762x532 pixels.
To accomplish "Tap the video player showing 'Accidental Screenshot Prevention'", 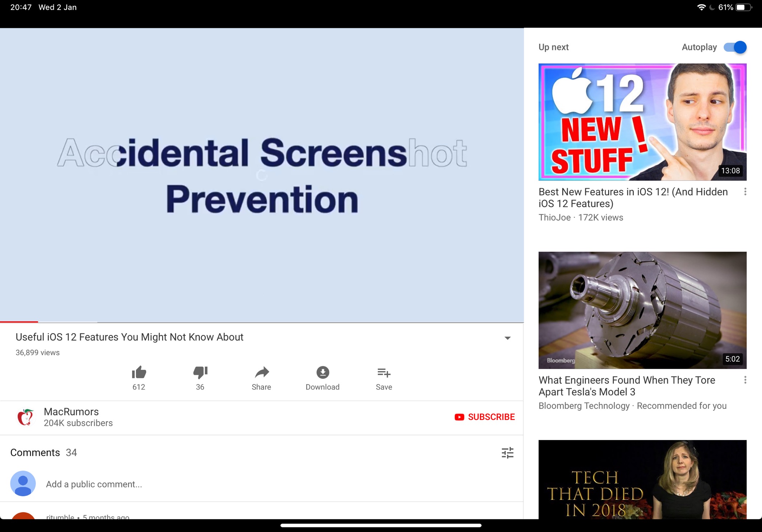I will (262, 175).
